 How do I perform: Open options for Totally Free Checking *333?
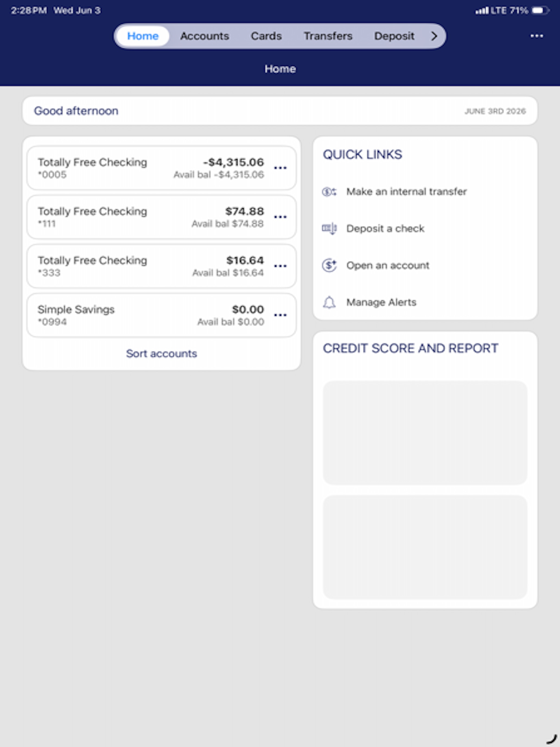[x=280, y=266]
